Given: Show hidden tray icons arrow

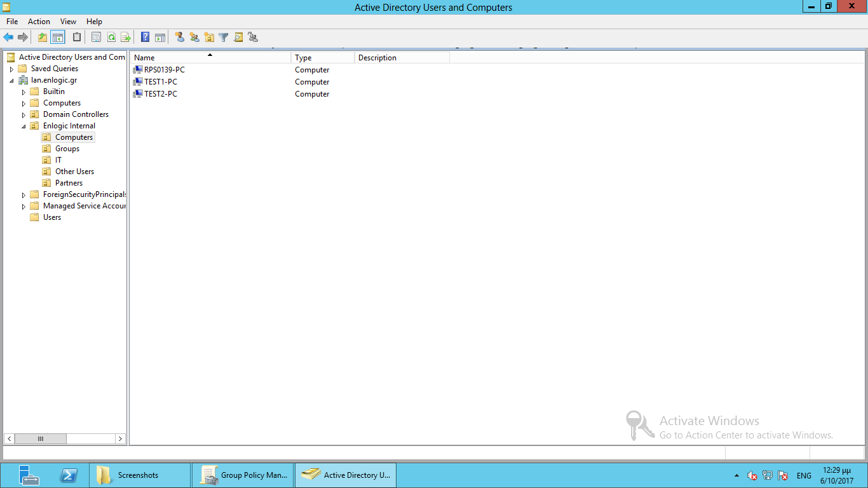Looking at the screenshot, I should point(736,475).
